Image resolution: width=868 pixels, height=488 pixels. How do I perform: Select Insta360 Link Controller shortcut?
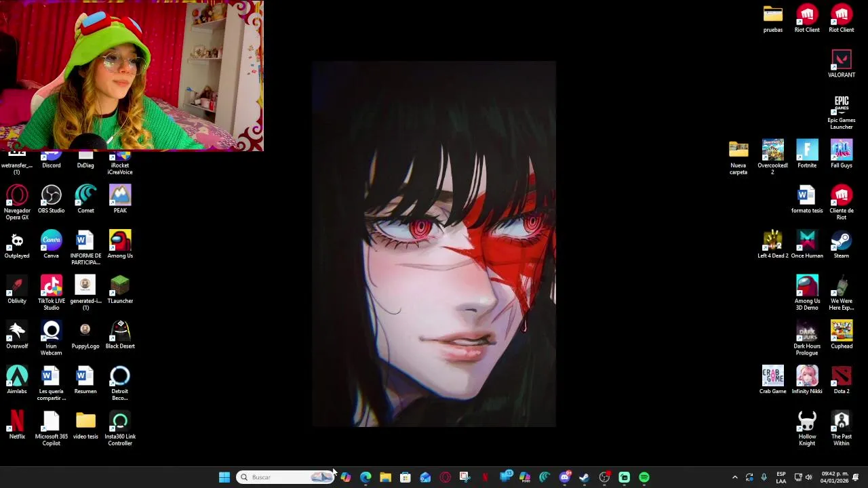120,428
